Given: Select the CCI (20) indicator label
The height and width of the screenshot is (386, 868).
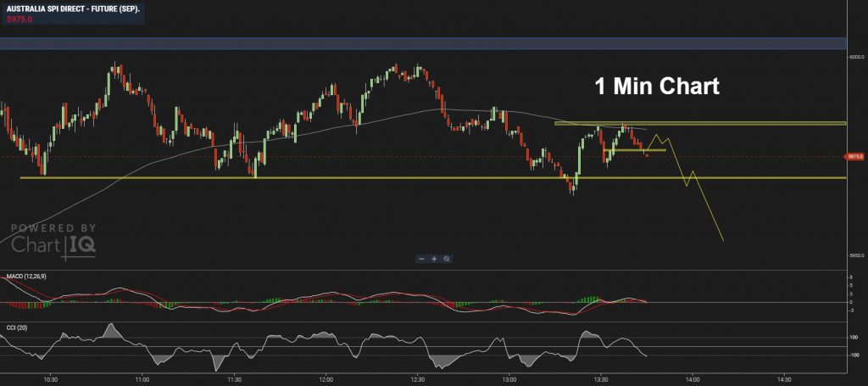Looking at the screenshot, I should tap(17, 327).
